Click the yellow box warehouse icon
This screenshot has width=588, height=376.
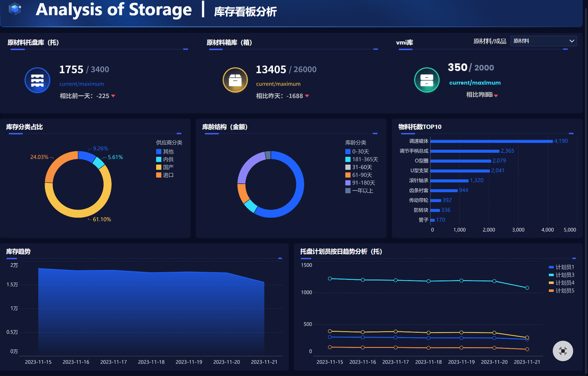coord(235,80)
